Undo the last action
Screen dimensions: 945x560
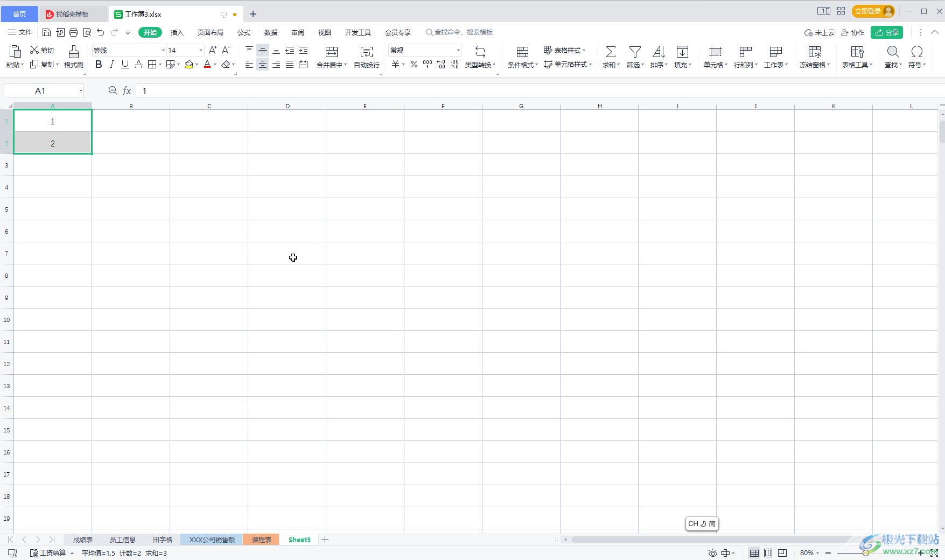(x=101, y=32)
